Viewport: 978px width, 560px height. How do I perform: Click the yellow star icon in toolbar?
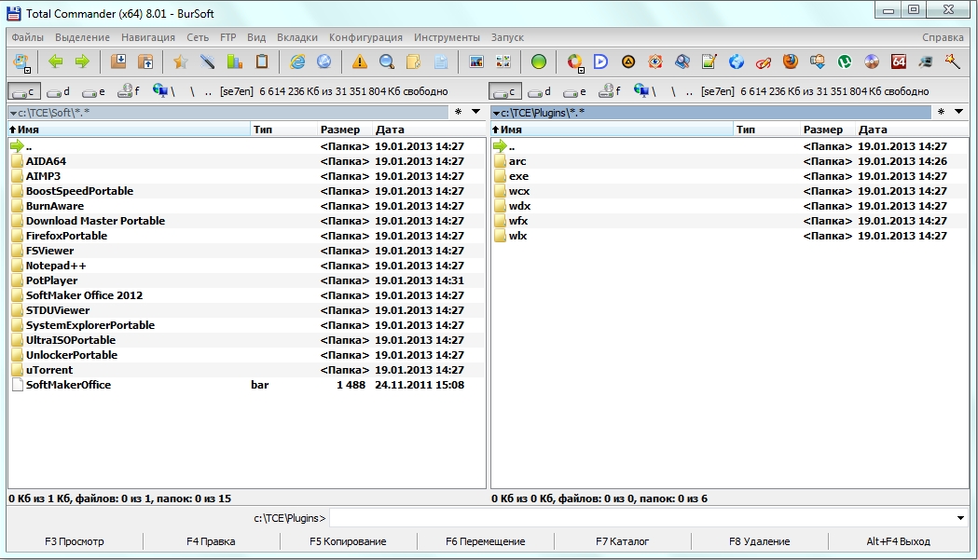point(180,62)
